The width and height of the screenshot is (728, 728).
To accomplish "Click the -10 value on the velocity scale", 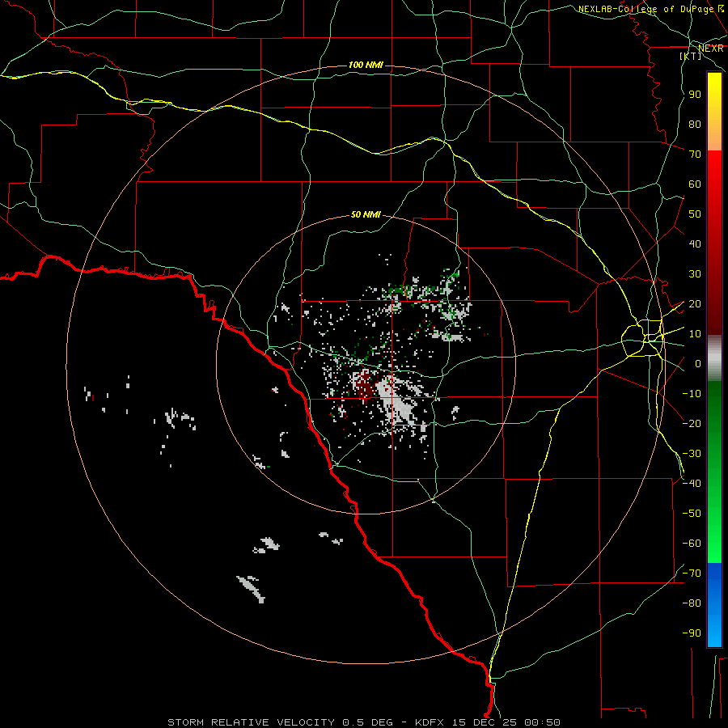I will tap(692, 394).
